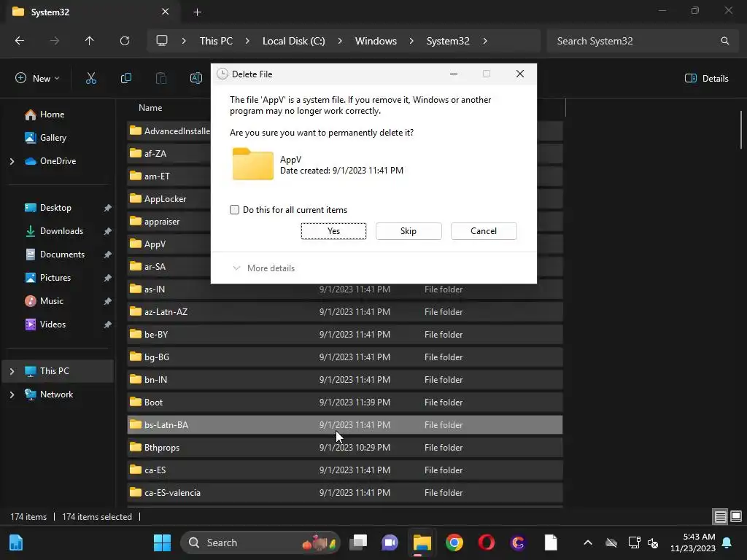
Task: Click File Explorer taskbar icon
Action: coord(422,542)
